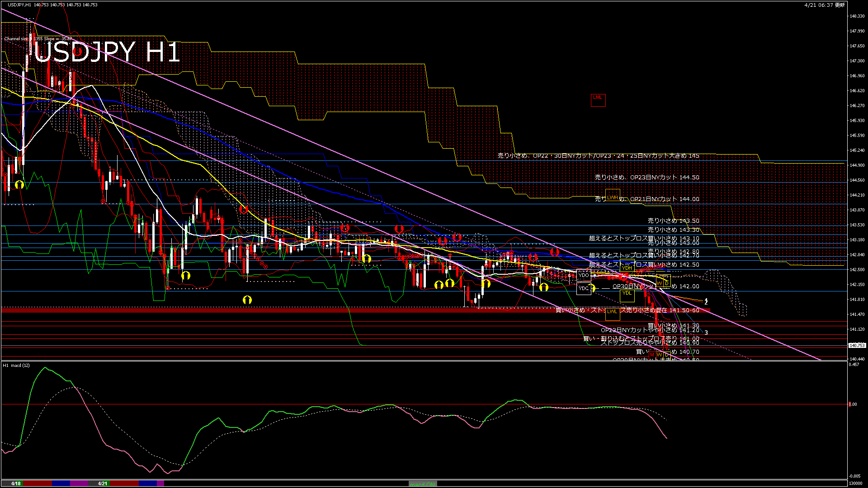Select the YDC marker box

tap(584, 288)
